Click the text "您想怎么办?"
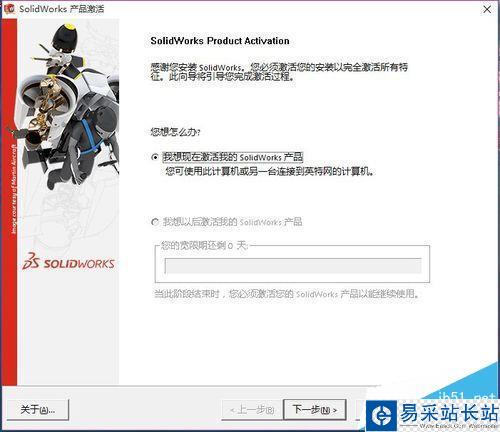The height and width of the screenshot is (432, 500). click(x=175, y=132)
